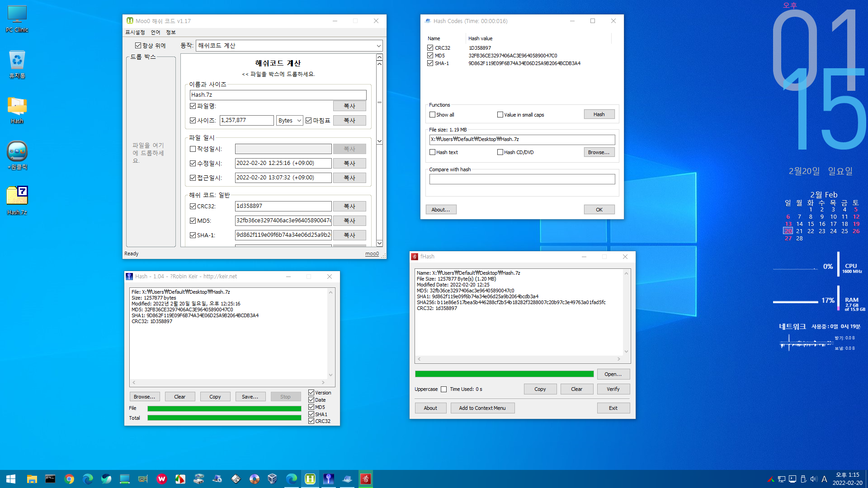Click About... in Hash Codes window
This screenshot has height=488, width=868.
[x=441, y=210]
